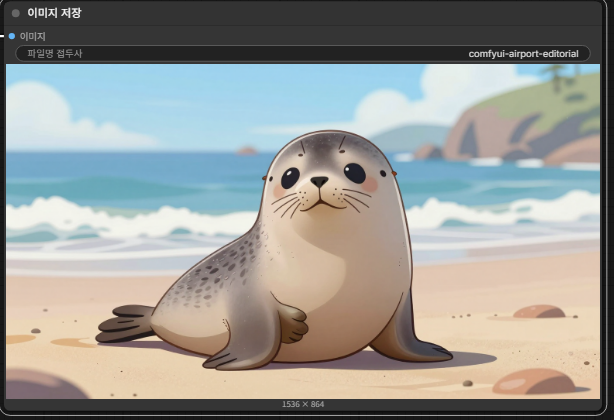The image size is (614, 420).
Task: Click the blurry rock at preview bottom-left
Action: point(45,384)
